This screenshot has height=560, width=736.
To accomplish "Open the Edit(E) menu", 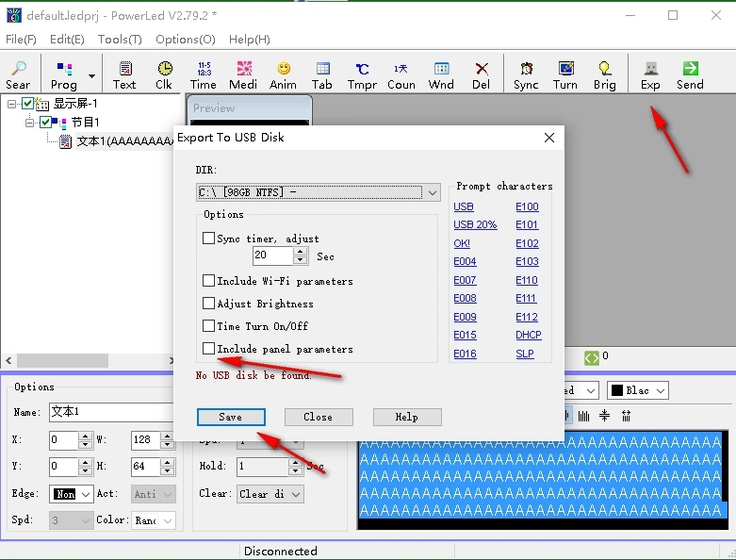I will pos(67,40).
